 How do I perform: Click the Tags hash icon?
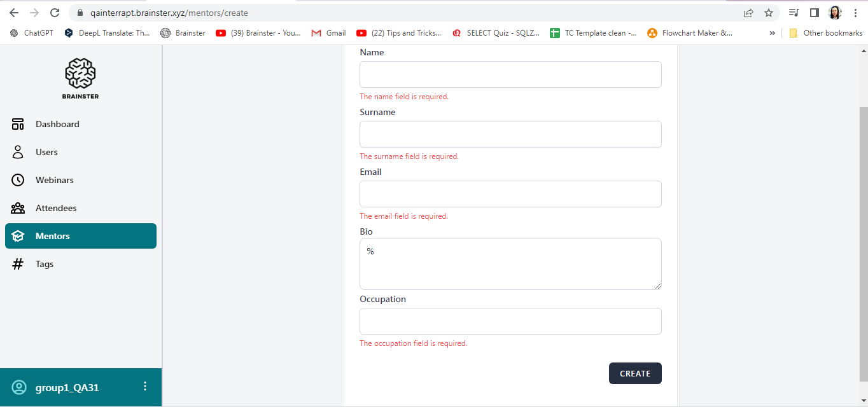pos(18,264)
